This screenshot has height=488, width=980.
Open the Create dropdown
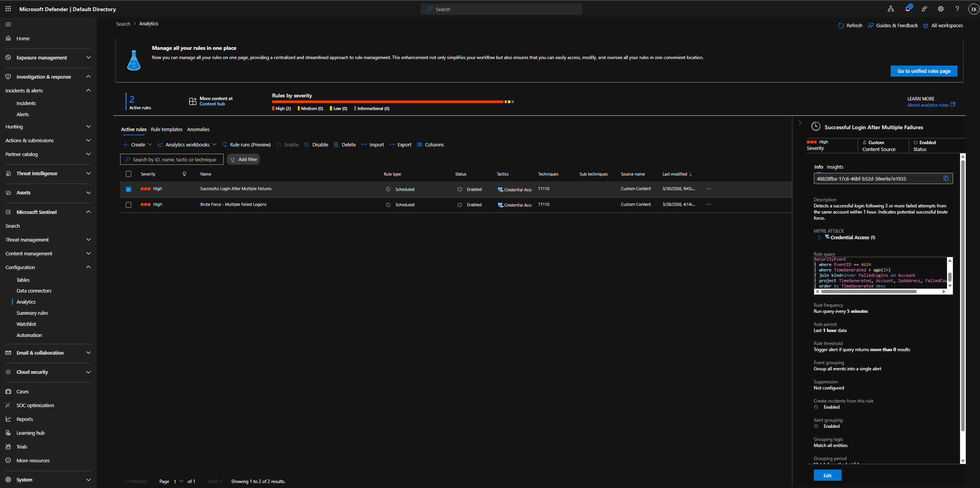(x=137, y=145)
